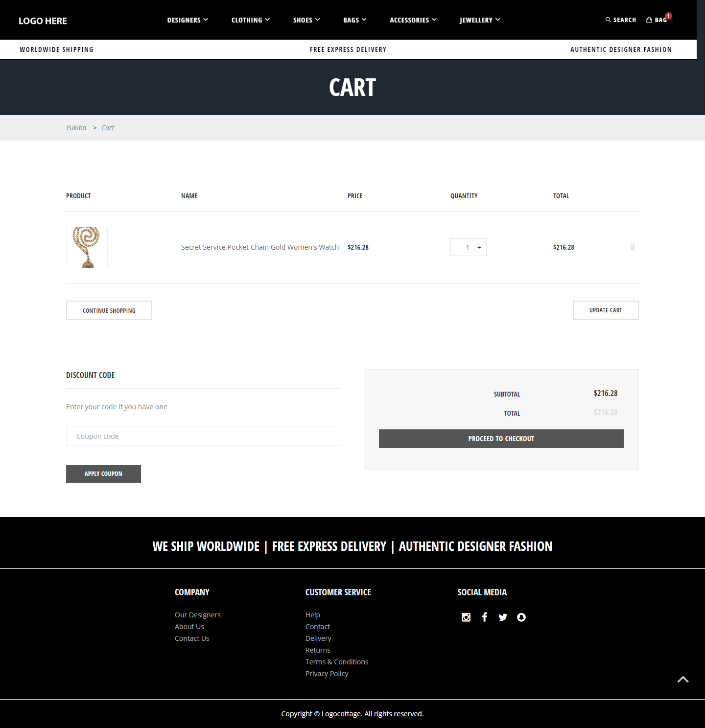Click the pocket watch product thumbnail

(x=87, y=248)
